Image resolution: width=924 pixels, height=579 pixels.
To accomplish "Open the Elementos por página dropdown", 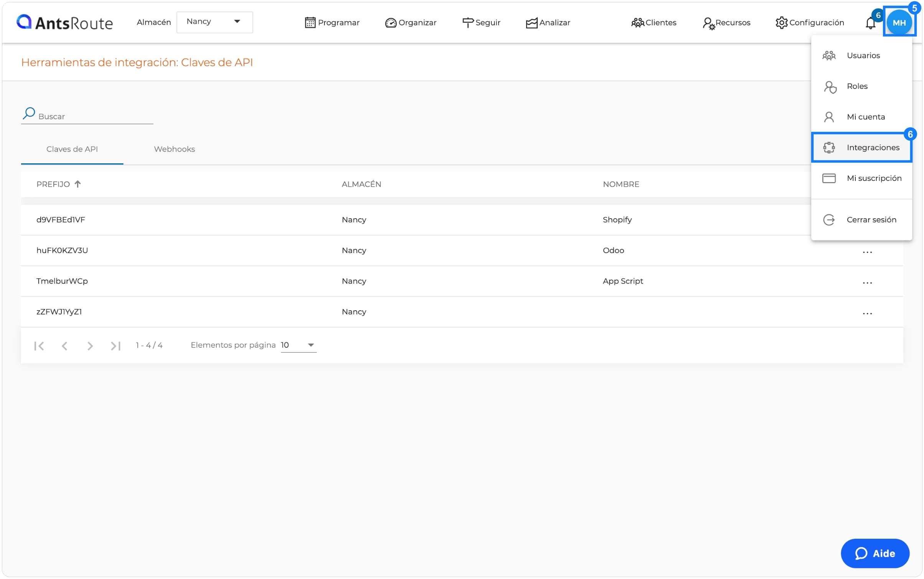I will click(298, 345).
